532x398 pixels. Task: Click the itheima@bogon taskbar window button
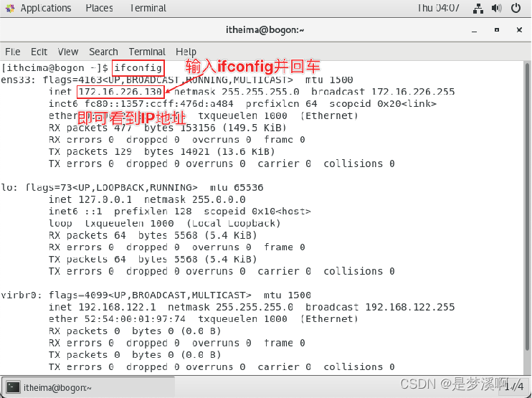click(x=89, y=387)
